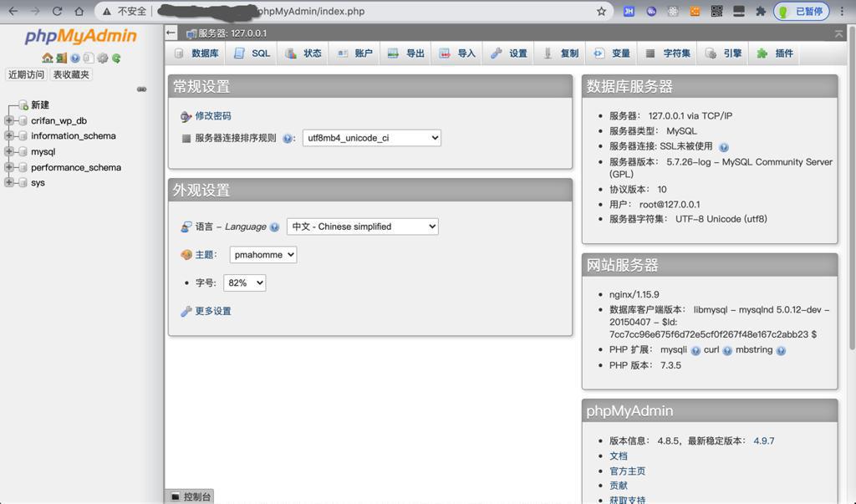
Task: Click the 新建 new database icon
Action: pyautogui.click(x=23, y=104)
